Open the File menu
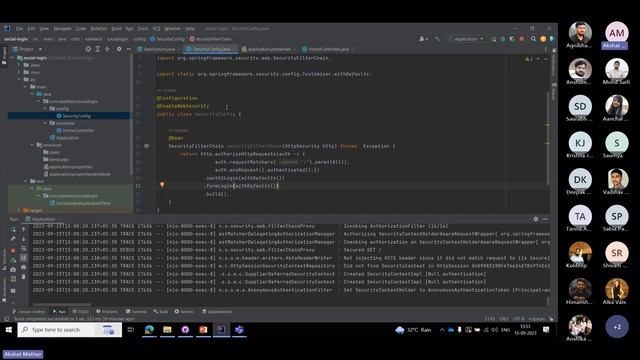This screenshot has width=640, height=360. tap(20, 29)
